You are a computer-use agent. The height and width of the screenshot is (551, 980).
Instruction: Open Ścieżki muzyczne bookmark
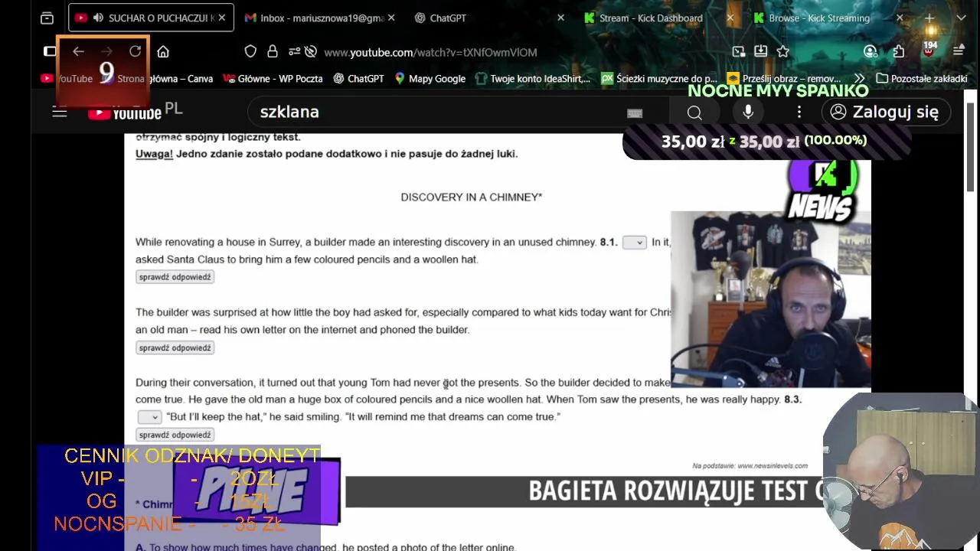point(659,78)
